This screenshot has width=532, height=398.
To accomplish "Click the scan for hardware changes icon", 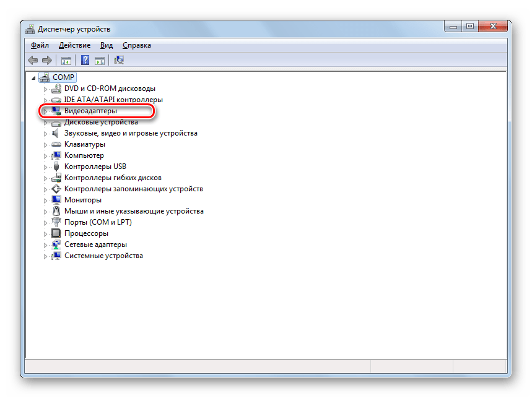I will [119, 60].
